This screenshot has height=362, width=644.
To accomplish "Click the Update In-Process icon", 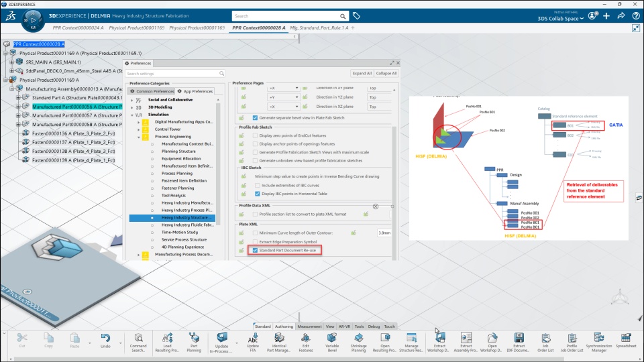I will click(x=222, y=337).
